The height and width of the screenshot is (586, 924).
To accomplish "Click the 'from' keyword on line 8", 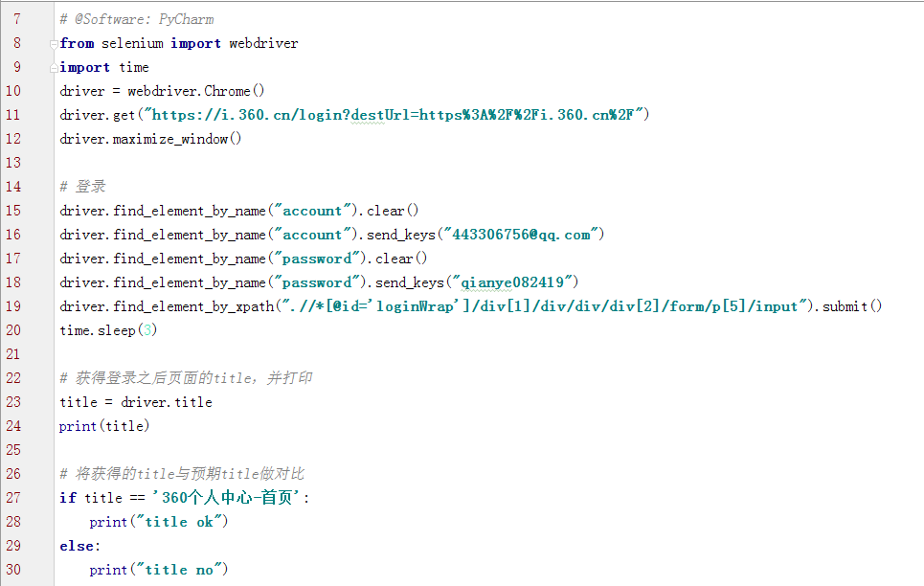I will pos(77,44).
